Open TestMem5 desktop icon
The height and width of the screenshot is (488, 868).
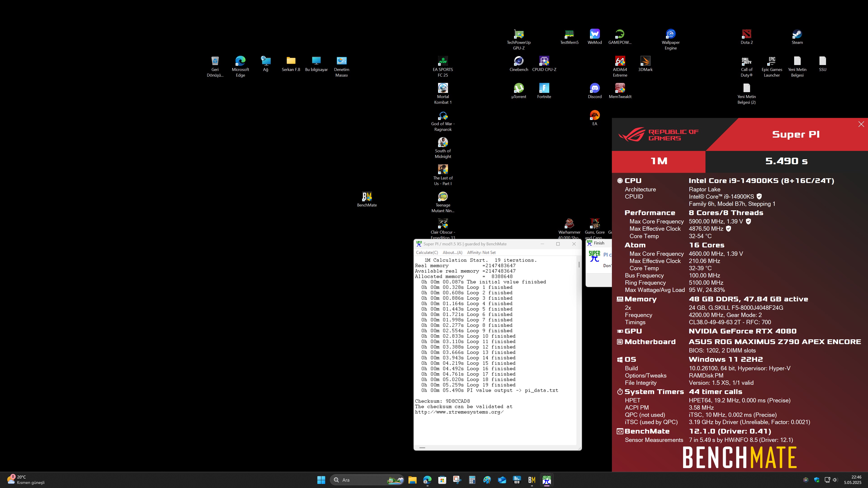point(569,37)
